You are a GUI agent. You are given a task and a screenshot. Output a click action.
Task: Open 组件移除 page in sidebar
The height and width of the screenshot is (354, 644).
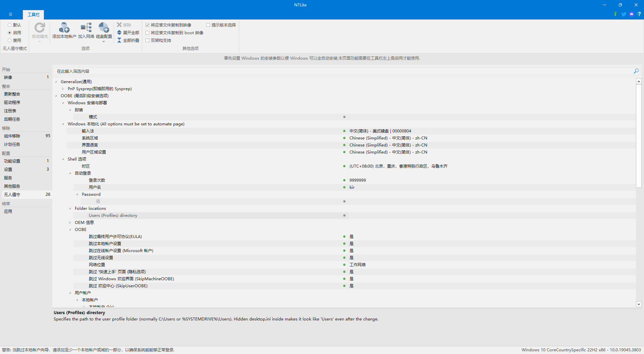26,136
